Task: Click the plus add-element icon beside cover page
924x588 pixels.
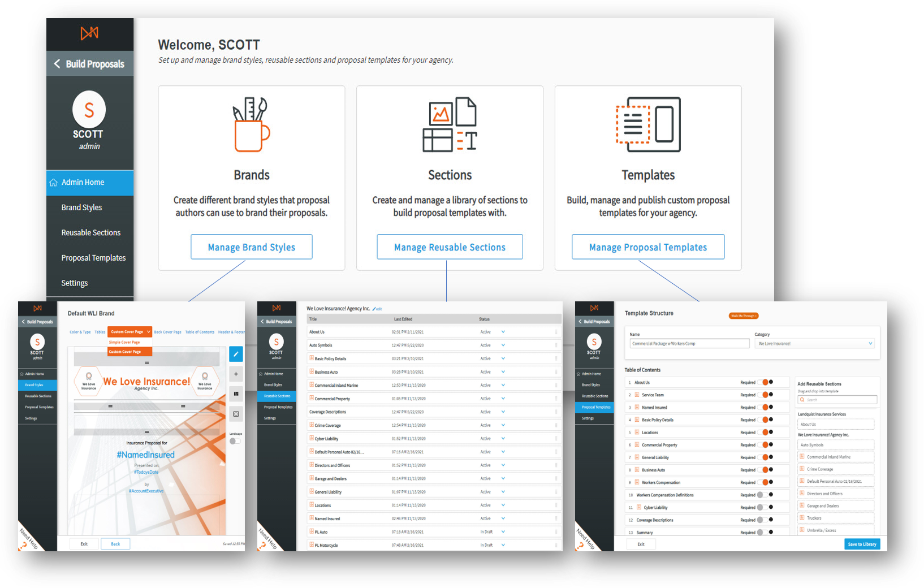Action: tap(236, 374)
